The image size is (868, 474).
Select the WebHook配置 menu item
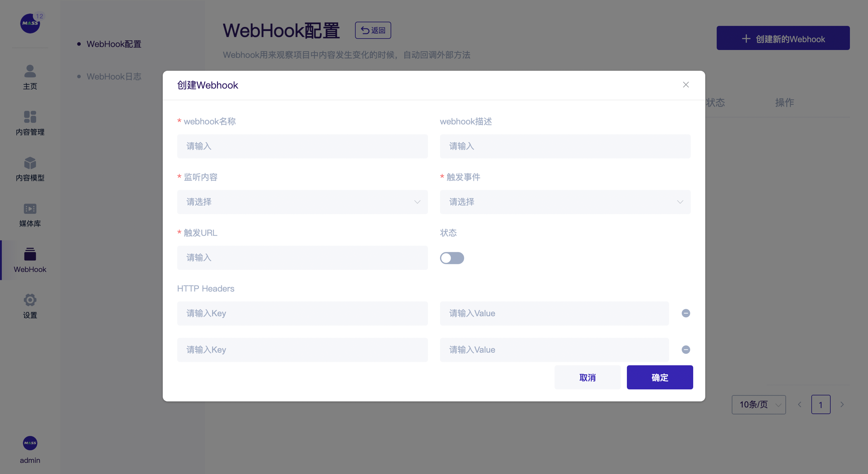click(114, 44)
